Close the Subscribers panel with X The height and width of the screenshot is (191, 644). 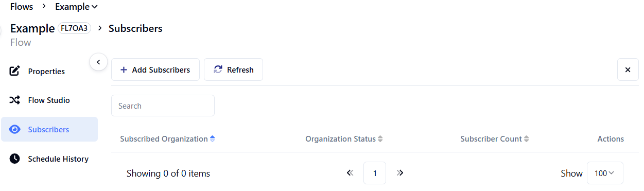coord(628,70)
